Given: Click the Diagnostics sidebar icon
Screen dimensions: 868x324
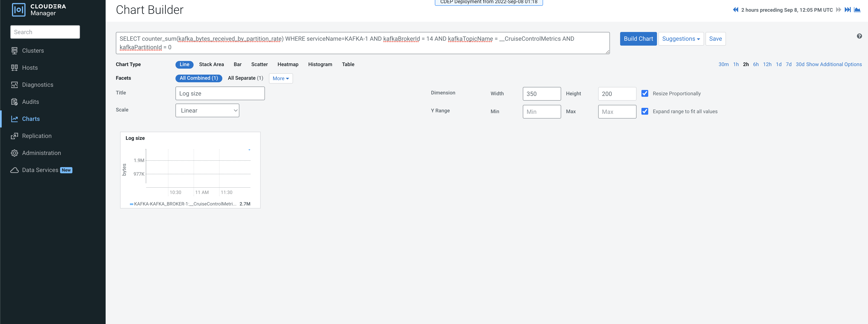Looking at the screenshot, I should tap(14, 85).
